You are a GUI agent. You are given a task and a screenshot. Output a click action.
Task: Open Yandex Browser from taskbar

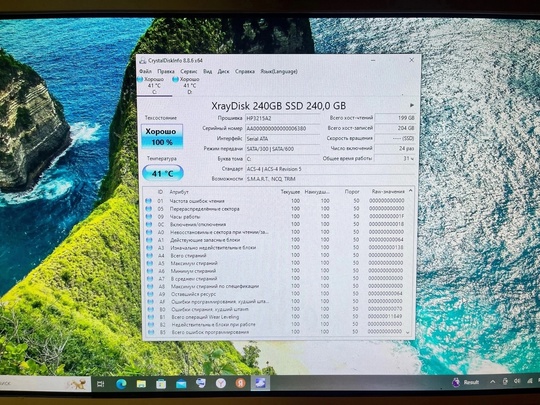pos(221,383)
